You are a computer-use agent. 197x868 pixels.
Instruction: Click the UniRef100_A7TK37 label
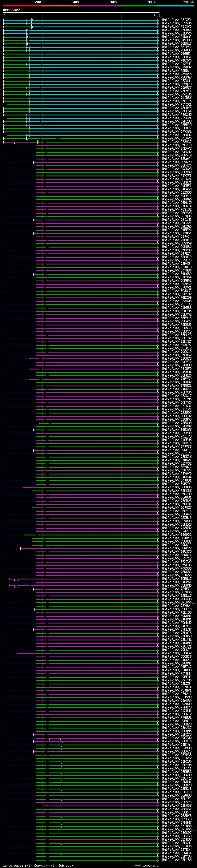tap(177, 406)
